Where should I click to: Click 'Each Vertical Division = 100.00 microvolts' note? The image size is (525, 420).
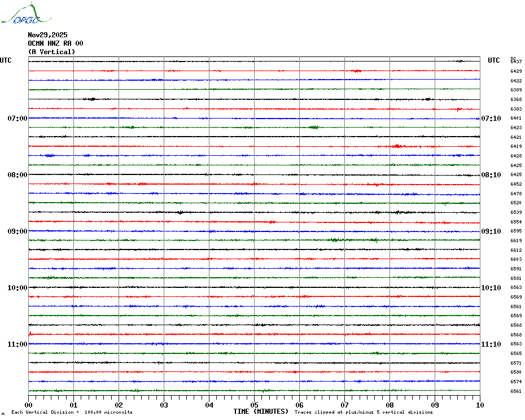pyautogui.click(x=72, y=412)
